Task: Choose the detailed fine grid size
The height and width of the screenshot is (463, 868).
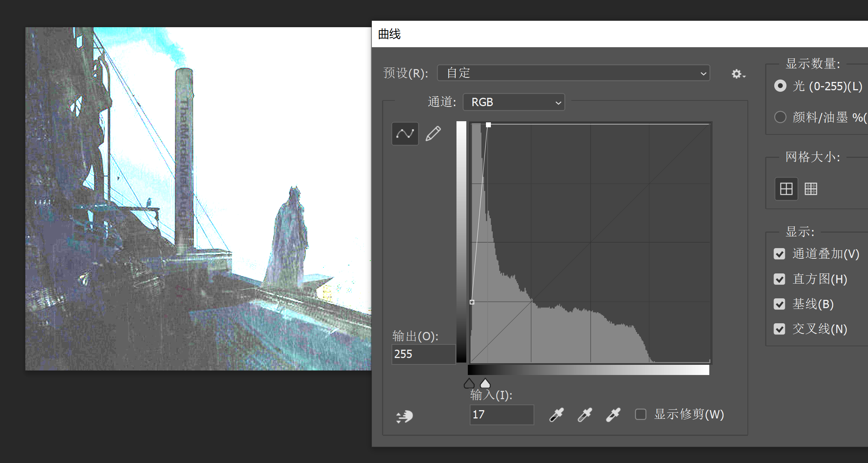Action: [x=811, y=188]
